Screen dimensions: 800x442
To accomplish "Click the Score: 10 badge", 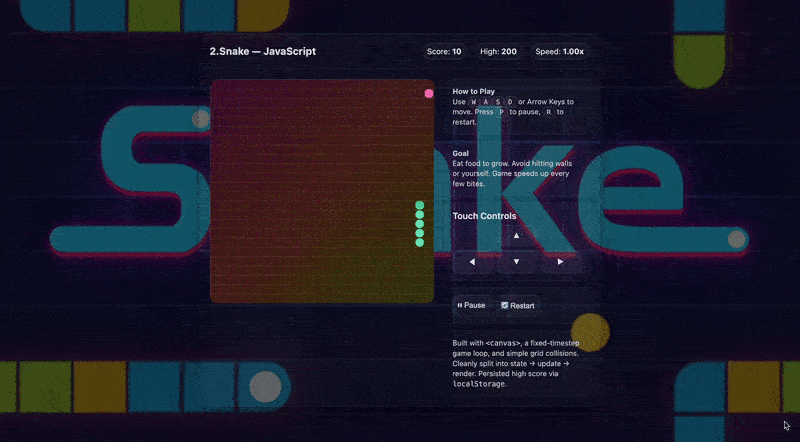I will [444, 52].
